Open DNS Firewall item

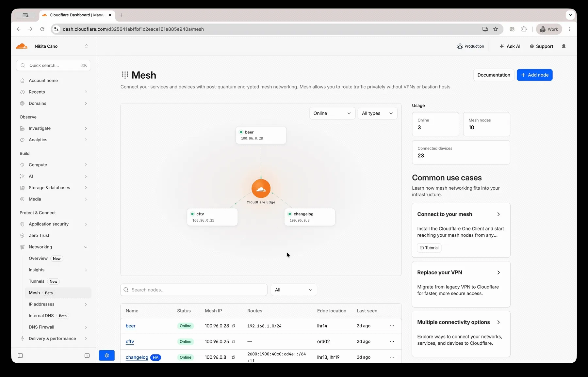(58, 327)
